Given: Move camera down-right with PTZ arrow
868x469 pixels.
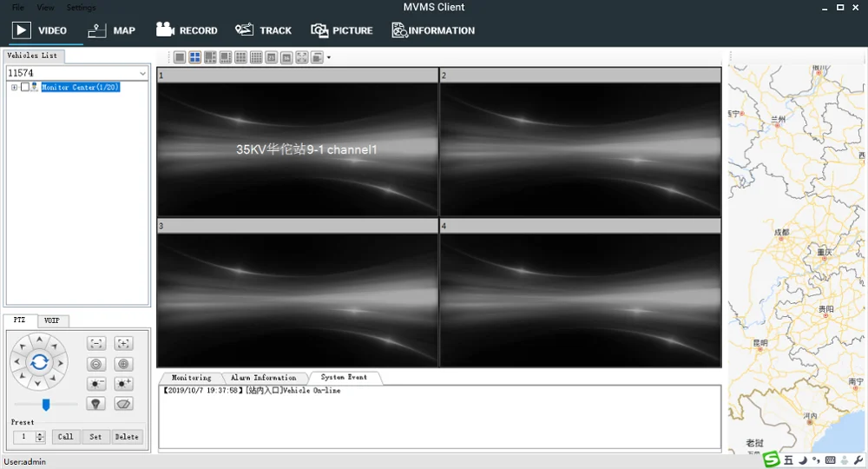Looking at the screenshot, I should pos(53,378).
